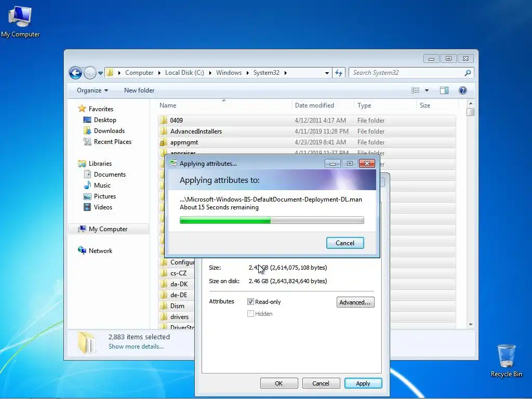Expand arrow after Windows breadcrumb

pyautogui.click(x=247, y=73)
